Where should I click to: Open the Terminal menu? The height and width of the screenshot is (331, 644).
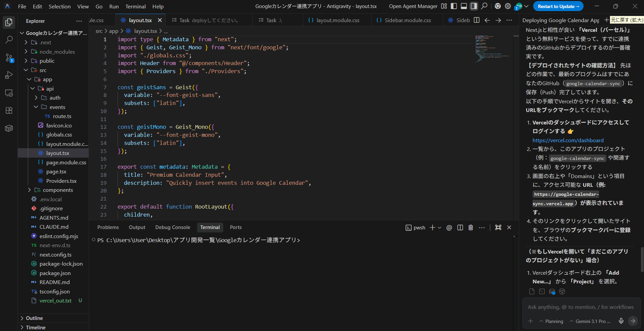coord(135,6)
